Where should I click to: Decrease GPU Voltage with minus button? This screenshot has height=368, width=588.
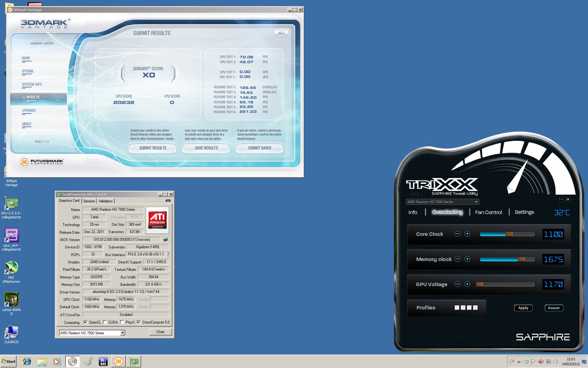458,284
